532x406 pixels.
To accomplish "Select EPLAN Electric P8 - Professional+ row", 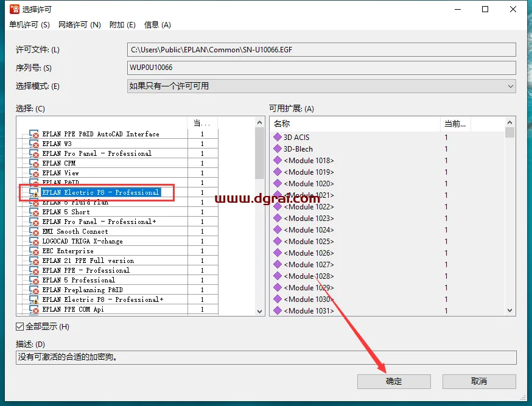I will 103,300.
